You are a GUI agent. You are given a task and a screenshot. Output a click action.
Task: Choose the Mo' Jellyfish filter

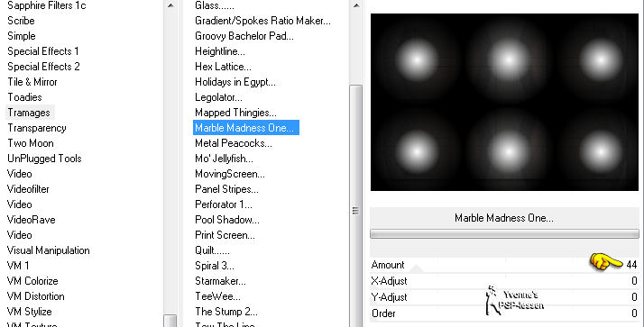pos(224,159)
